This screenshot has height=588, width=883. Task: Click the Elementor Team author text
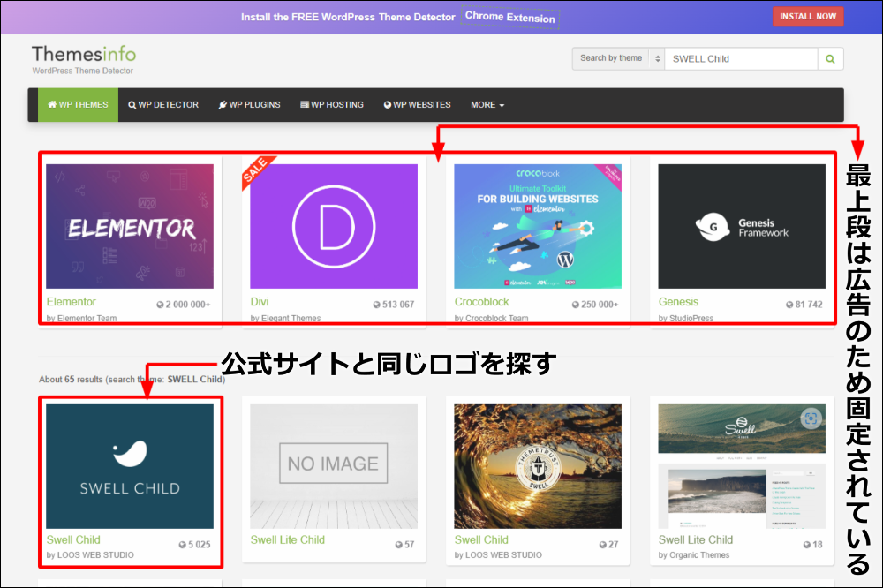point(87,318)
